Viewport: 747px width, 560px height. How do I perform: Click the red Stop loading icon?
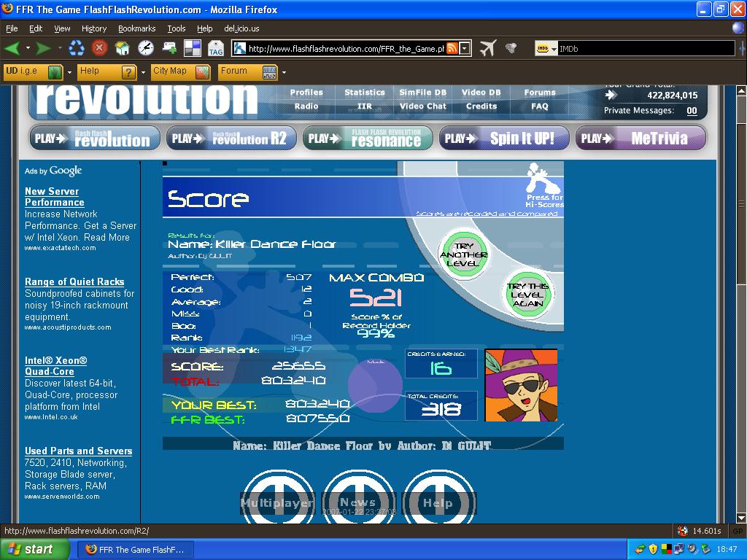coord(99,47)
